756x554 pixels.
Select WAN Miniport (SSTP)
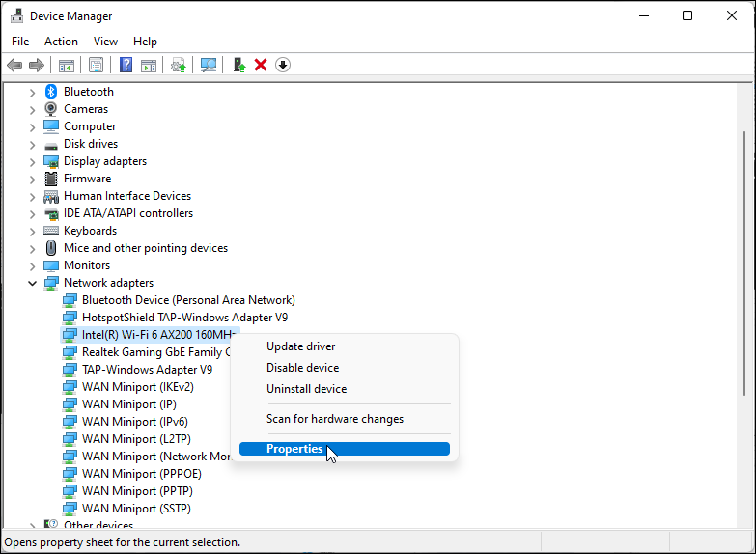[136, 509]
